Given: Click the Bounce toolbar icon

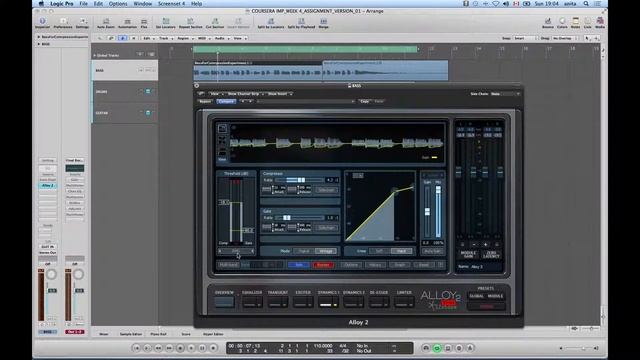Looking at the screenshot, I should (548, 22).
